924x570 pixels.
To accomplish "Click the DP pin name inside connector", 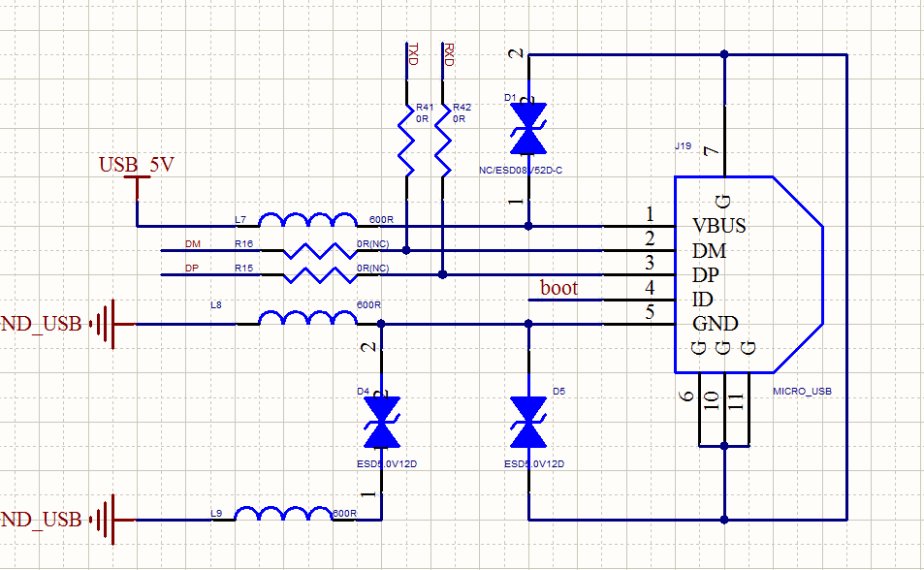I will 706,274.
